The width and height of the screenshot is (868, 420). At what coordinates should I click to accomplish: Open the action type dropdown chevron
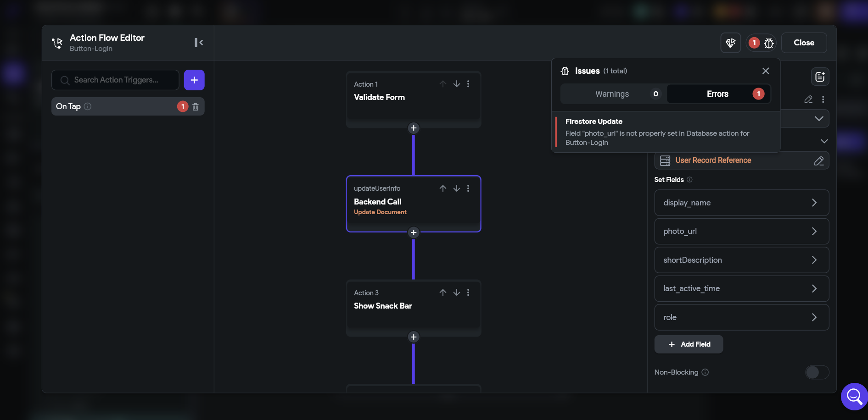(819, 119)
